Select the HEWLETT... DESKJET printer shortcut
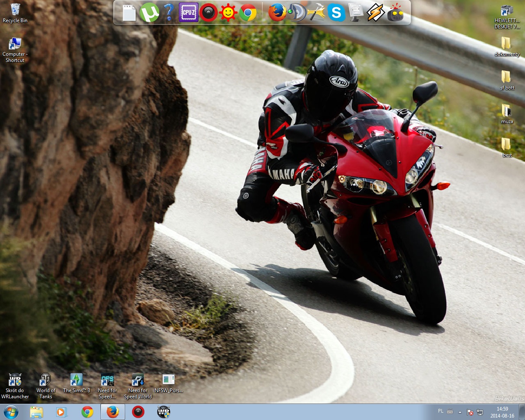The width and height of the screenshot is (525, 420). coord(507,17)
